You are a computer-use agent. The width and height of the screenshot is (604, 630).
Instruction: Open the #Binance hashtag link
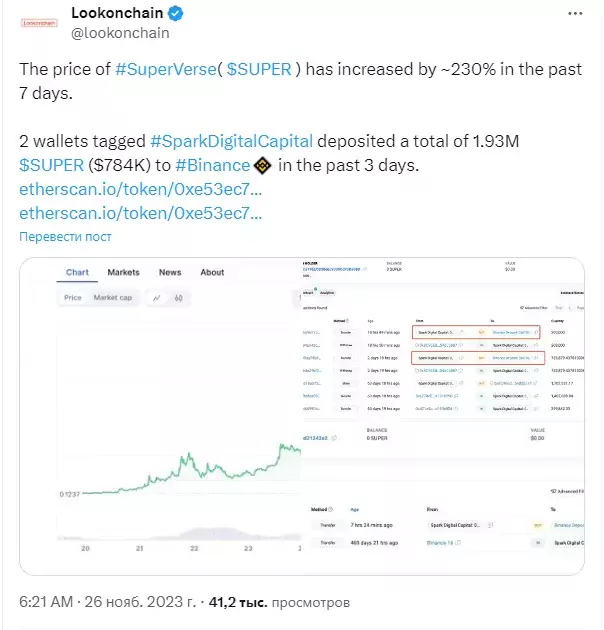click(x=213, y=165)
